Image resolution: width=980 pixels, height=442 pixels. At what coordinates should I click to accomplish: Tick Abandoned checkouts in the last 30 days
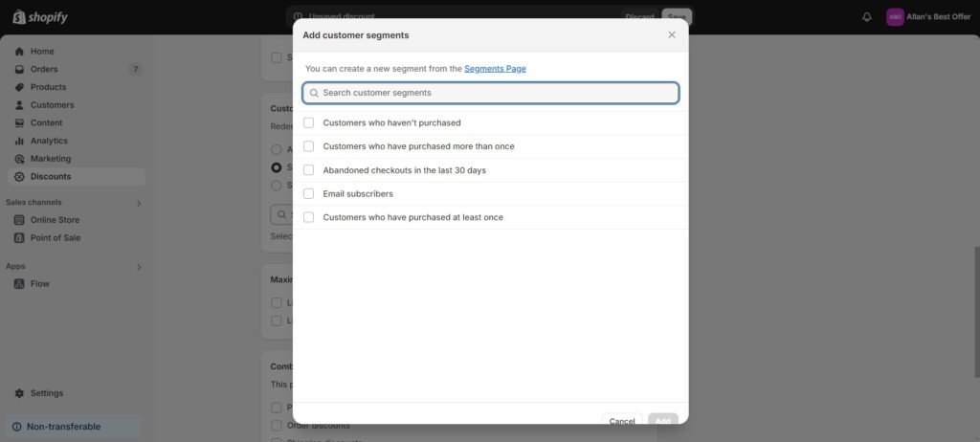coord(309,170)
